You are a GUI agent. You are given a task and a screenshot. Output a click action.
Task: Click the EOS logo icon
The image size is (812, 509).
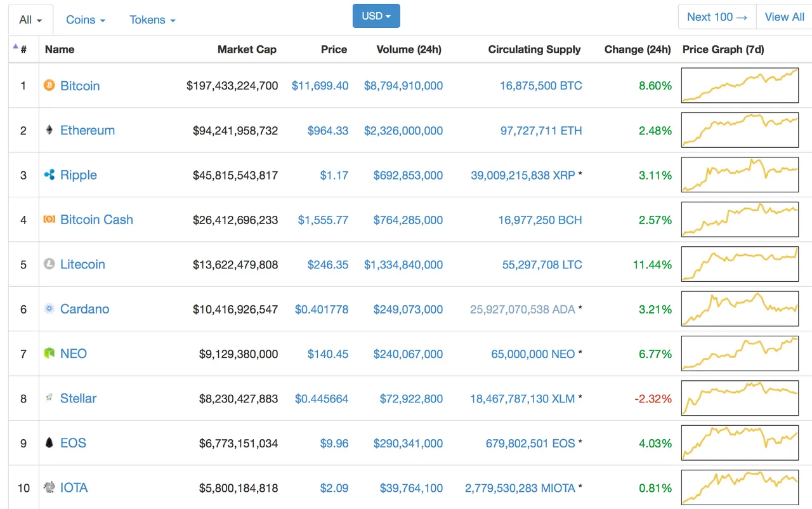tap(49, 443)
